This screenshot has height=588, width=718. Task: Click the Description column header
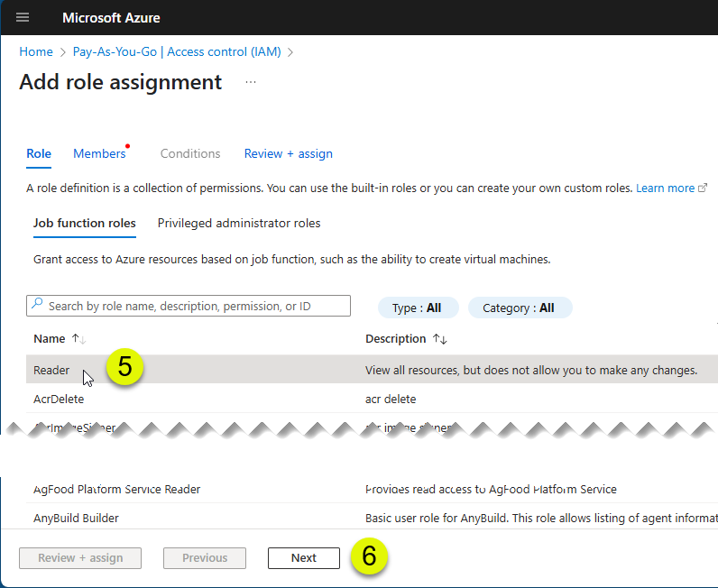[x=396, y=339]
